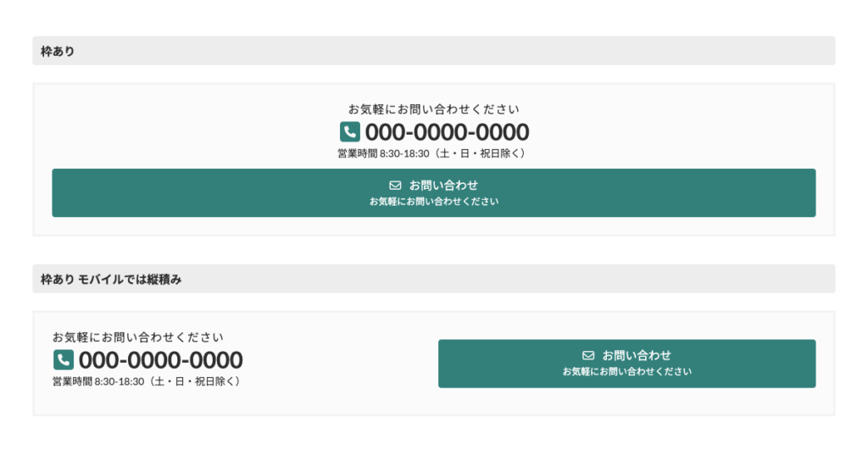Click the envelope icon on the full-width button
868x456 pixels.
pyautogui.click(x=395, y=186)
